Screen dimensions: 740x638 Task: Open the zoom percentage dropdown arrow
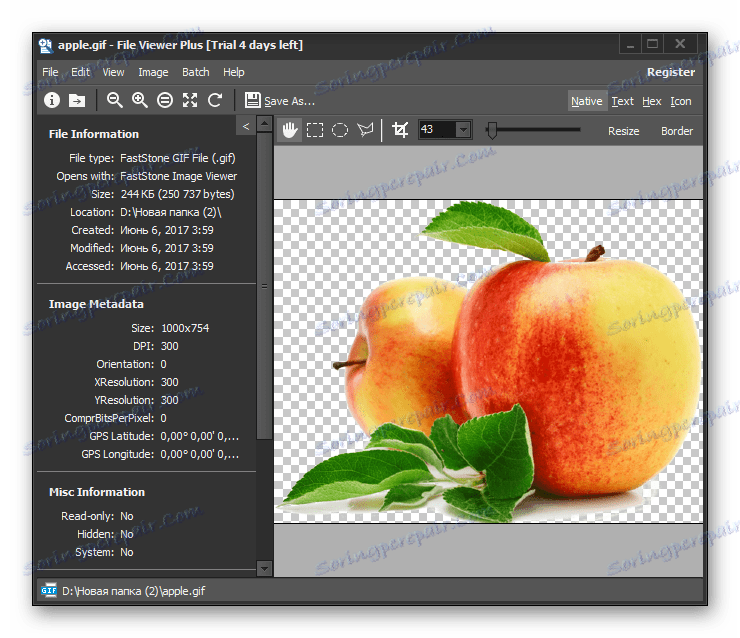[463, 129]
